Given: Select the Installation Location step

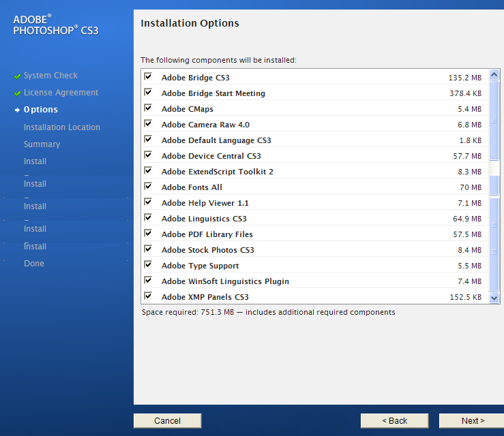Looking at the screenshot, I should 61,127.
